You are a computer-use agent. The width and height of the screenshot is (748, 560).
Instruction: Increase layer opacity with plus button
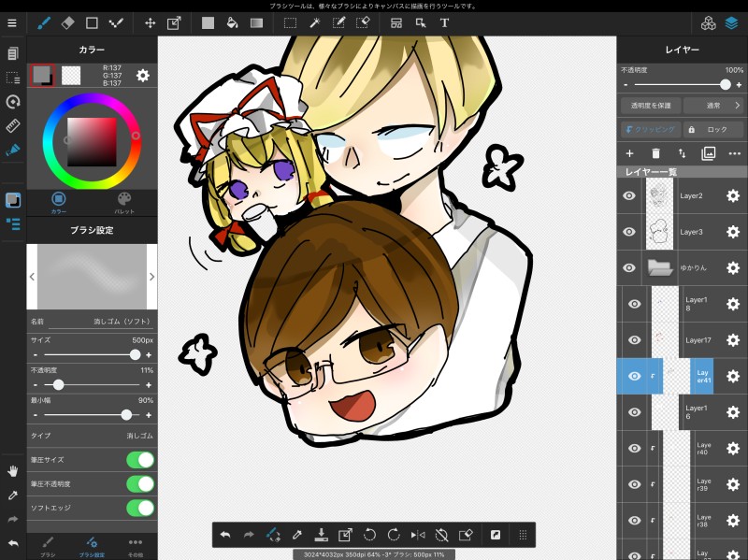(x=739, y=85)
